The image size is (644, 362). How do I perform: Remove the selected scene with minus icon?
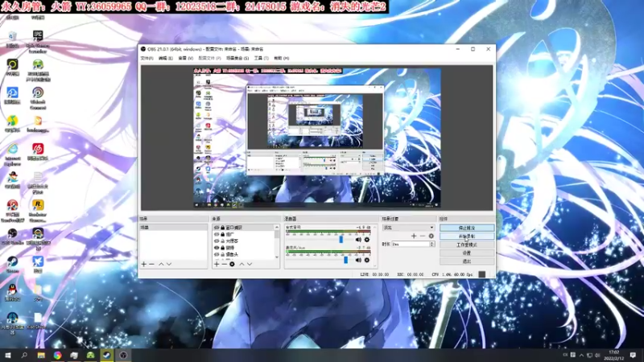(151, 265)
